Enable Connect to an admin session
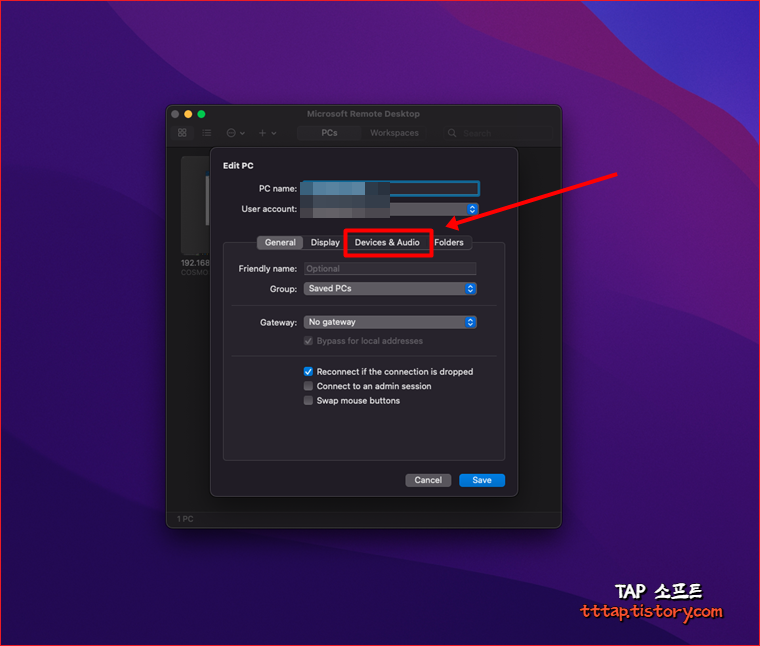This screenshot has width=760, height=646. pyautogui.click(x=308, y=386)
